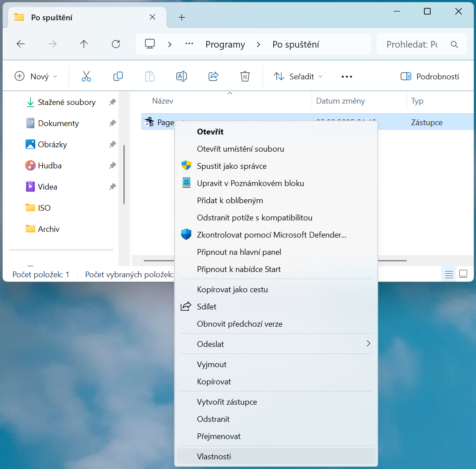Image resolution: width=476 pixels, height=469 pixels.
Task: Expand the Odeslat submenu
Action: 276,344
